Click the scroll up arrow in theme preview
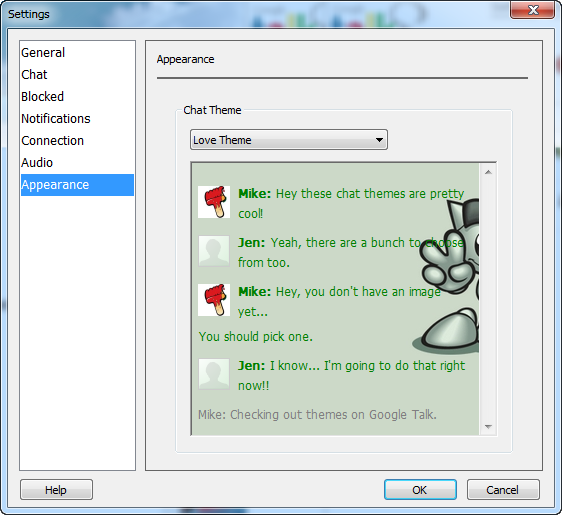Image resolution: width=562 pixels, height=515 pixels. click(488, 172)
